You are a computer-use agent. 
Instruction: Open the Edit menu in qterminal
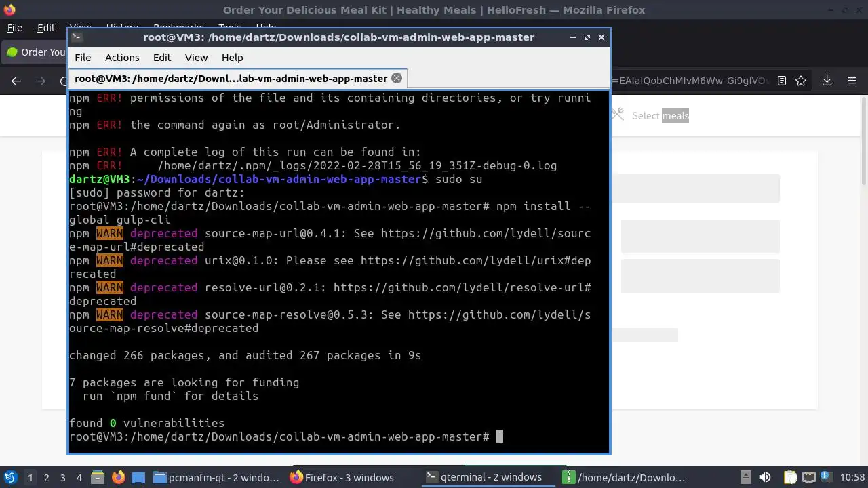point(162,58)
